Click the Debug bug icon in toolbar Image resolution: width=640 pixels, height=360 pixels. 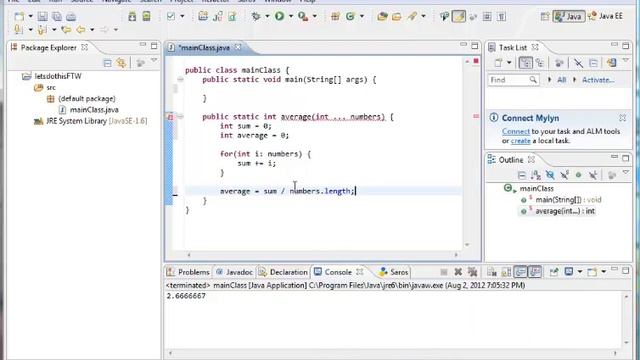256,16
